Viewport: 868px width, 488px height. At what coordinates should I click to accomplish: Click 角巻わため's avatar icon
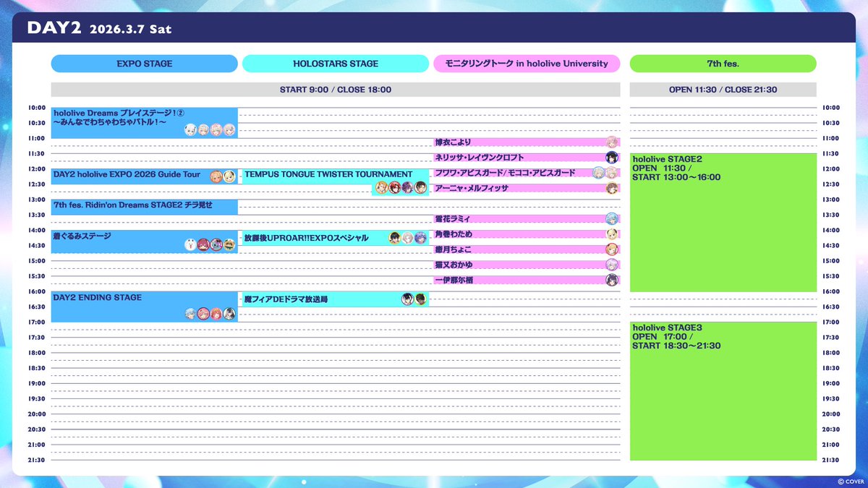612,234
